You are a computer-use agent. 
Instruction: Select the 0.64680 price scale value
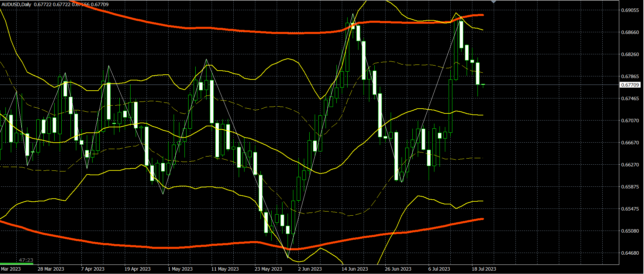pos(630,253)
